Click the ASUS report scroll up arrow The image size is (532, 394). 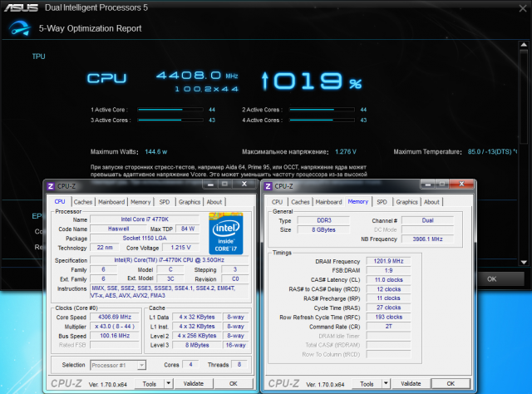[524, 45]
